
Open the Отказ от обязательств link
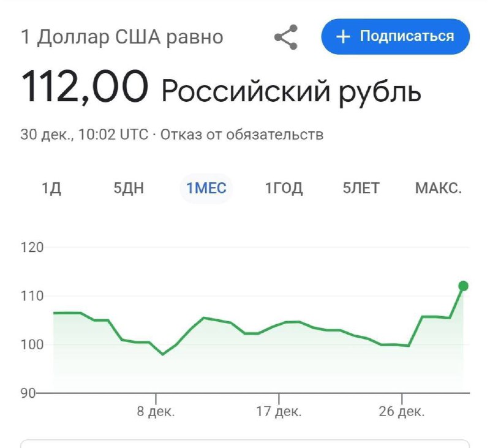pyautogui.click(x=242, y=134)
